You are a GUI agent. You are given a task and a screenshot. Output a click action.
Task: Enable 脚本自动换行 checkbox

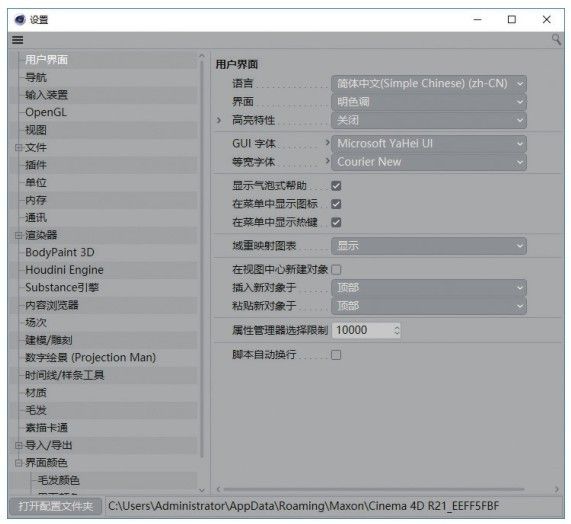point(336,355)
